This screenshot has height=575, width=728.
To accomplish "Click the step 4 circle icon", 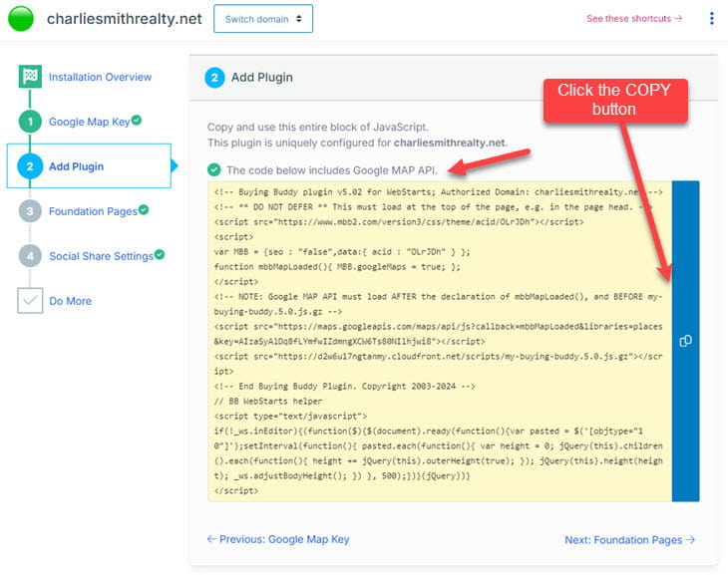I will click(30, 256).
